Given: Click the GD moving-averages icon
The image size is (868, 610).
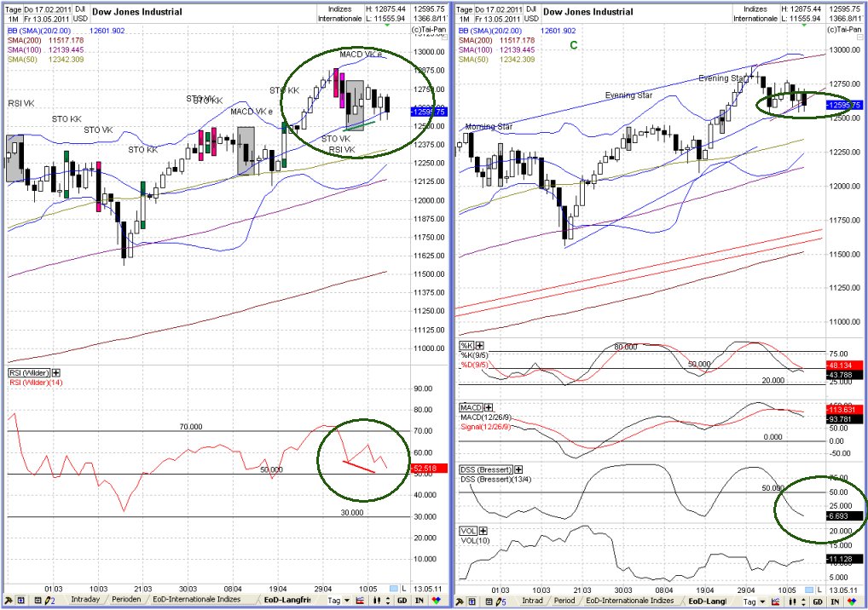Looking at the screenshot, I should coord(402,601).
